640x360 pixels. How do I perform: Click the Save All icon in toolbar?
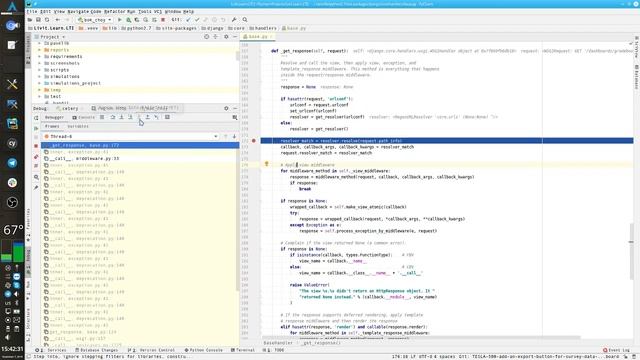point(38,20)
